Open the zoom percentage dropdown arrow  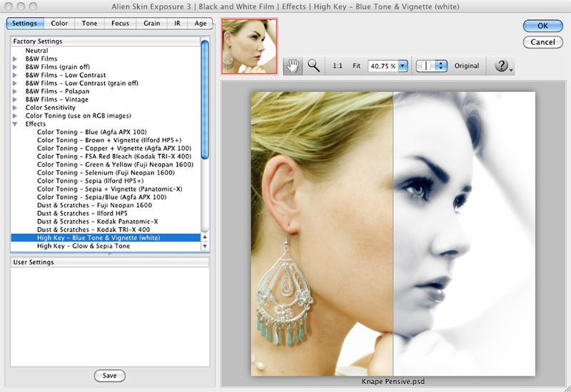[403, 66]
